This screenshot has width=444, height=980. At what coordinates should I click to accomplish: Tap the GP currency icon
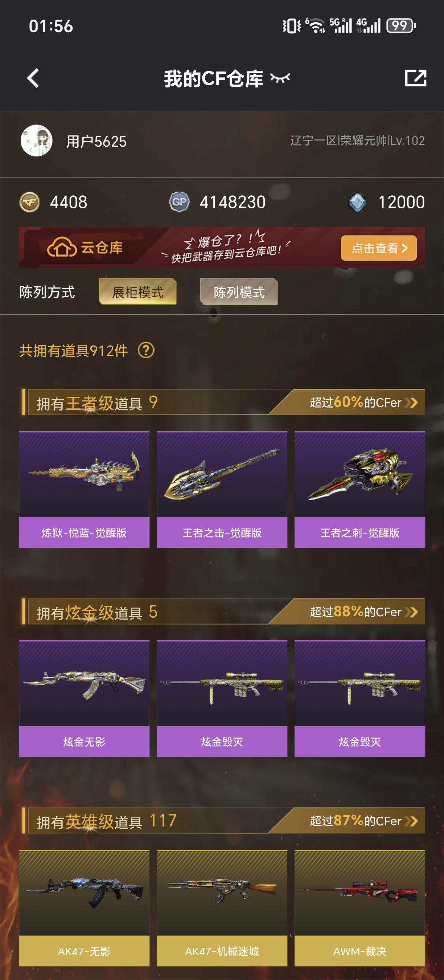[x=179, y=202]
